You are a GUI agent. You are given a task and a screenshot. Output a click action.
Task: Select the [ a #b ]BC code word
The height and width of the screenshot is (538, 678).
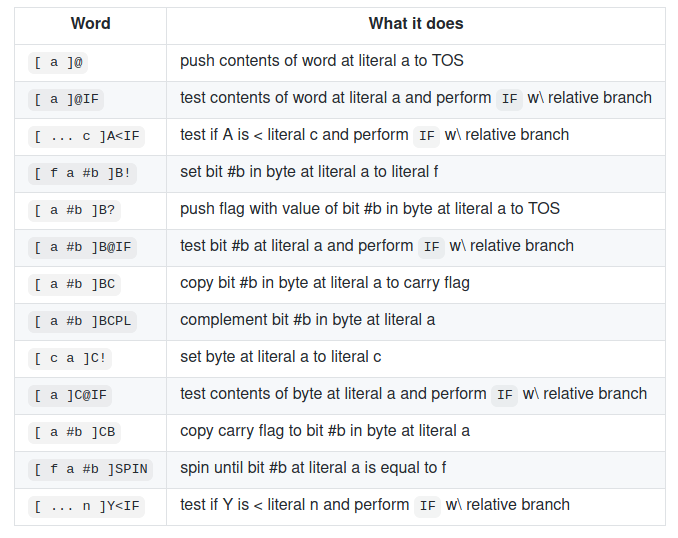click(74, 285)
